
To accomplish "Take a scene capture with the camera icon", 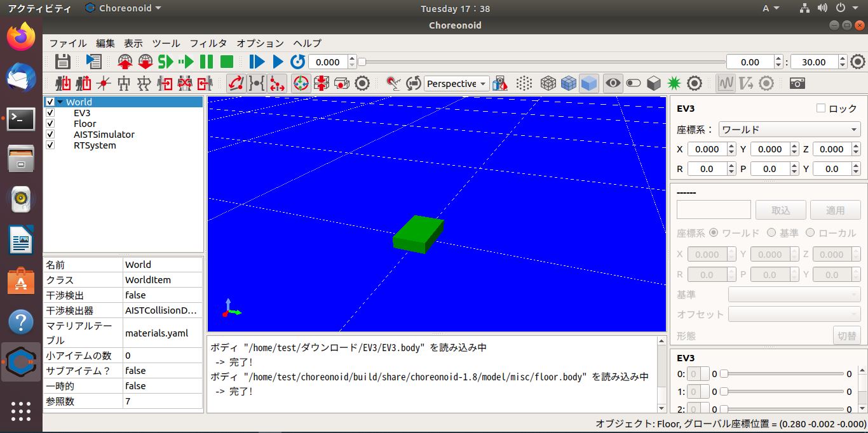I will [797, 83].
